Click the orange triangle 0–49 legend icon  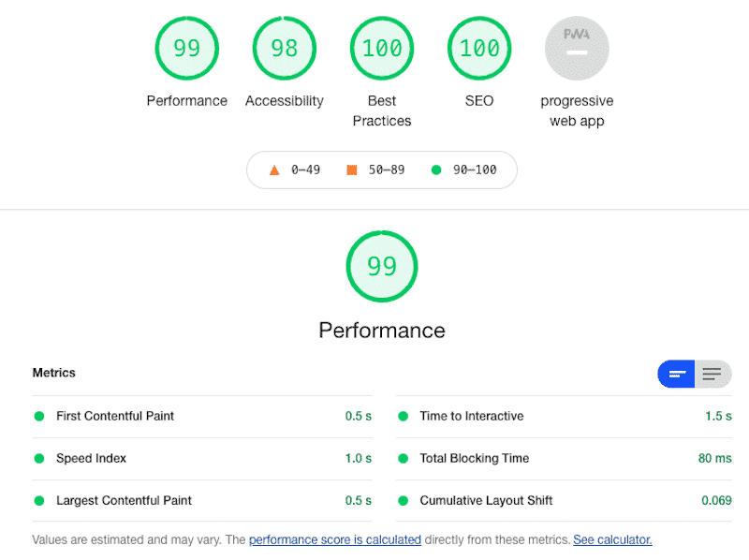click(273, 169)
